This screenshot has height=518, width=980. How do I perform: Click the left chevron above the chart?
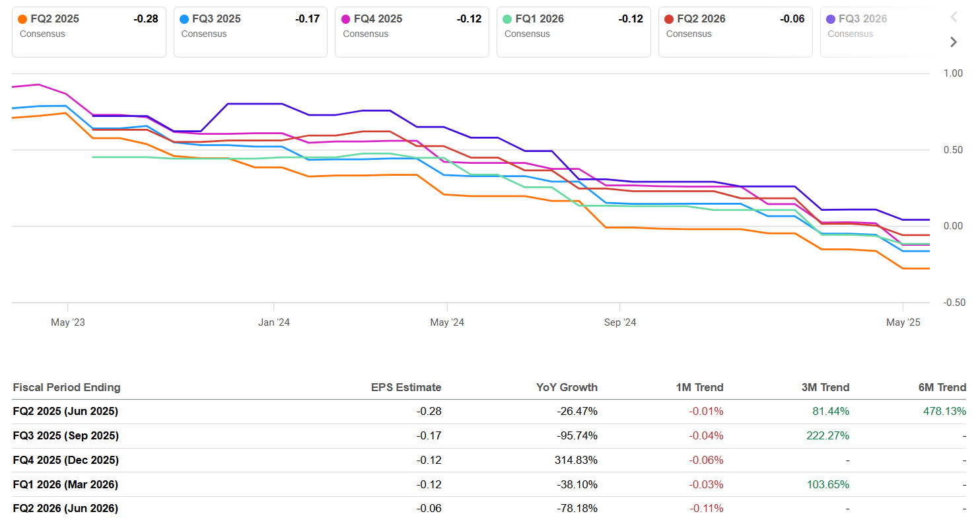[x=953, y=17]
